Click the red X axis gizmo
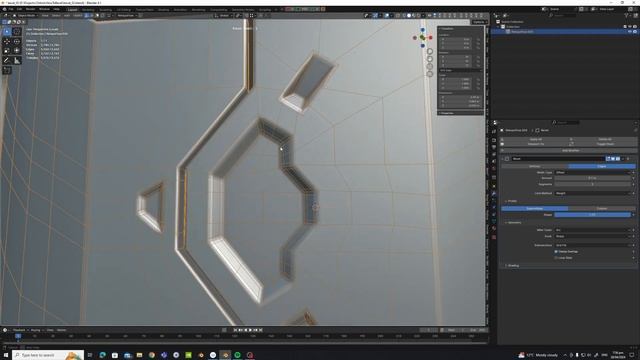This screenshot has height=360, width=640. tap(430, 38)
